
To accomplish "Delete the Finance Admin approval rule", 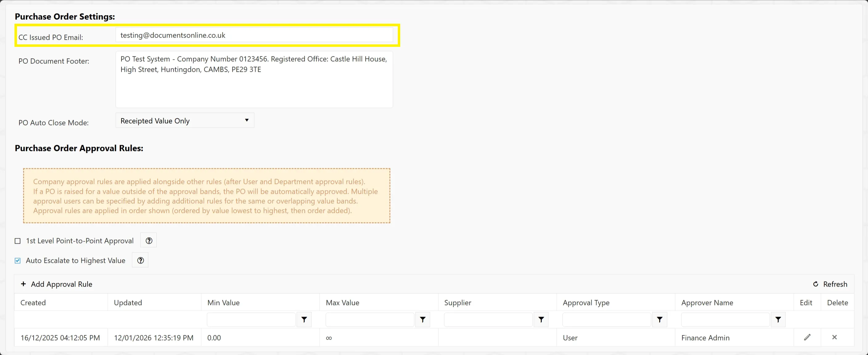I will 834,337.
